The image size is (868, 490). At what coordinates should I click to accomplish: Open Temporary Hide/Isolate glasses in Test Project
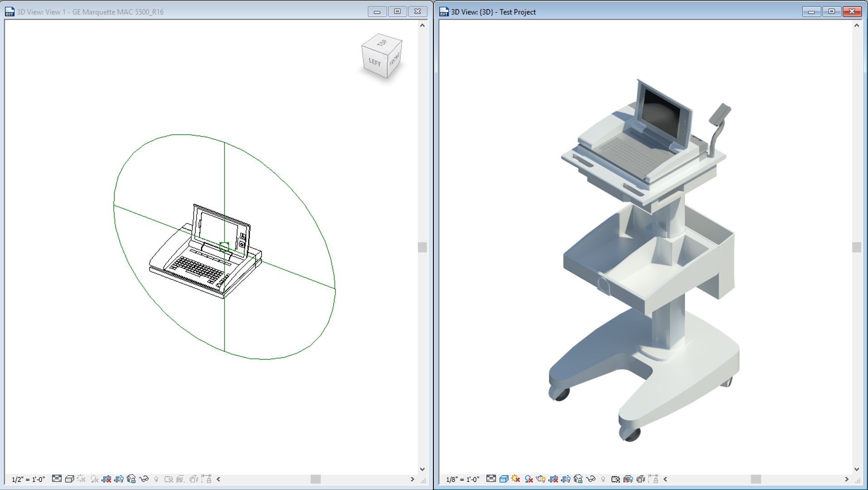tap(590, 479)
